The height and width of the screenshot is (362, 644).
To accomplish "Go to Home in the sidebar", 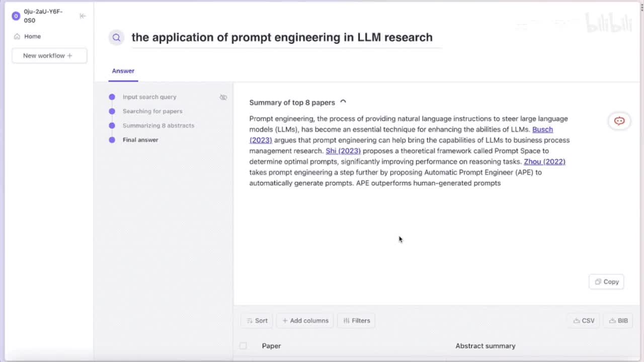I will (x=32, y=36).
